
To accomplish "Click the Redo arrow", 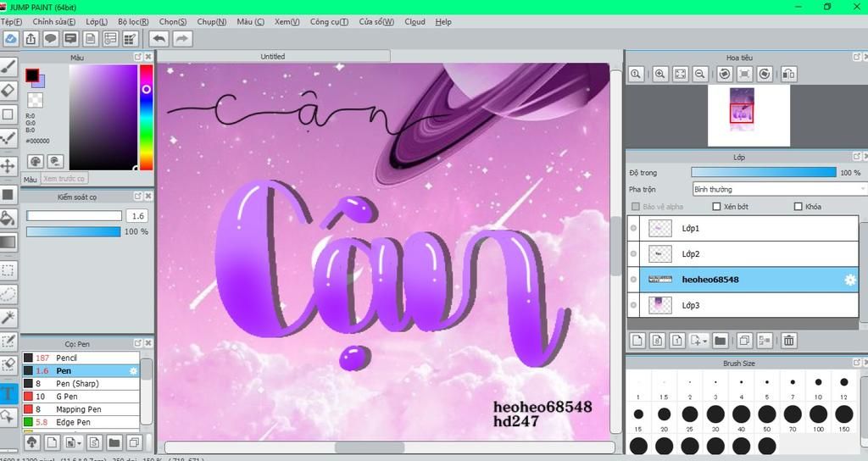I will pos(182,39).
